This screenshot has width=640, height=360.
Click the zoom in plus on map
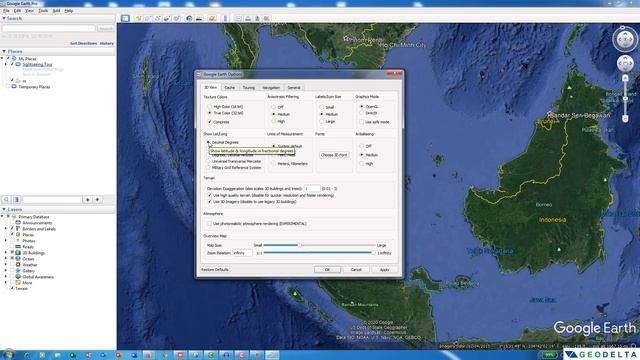[x=625, y=78]
